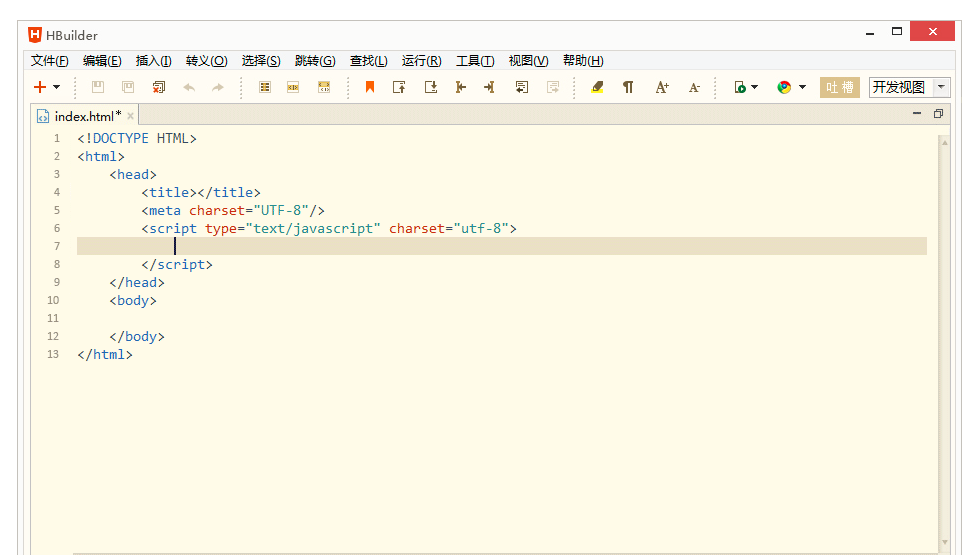Open the 转义(O) menu

click(206, 61)
